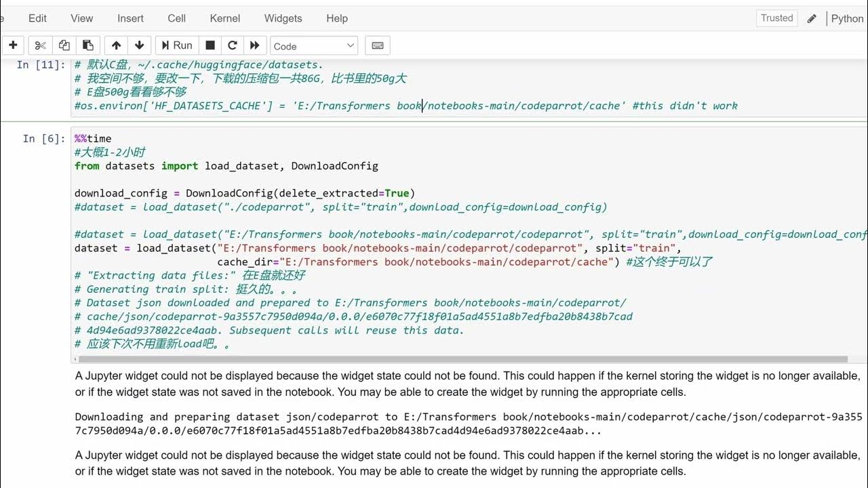868x488 pixels.
Task: Click the '# 应该下次不用重新load吧' comment
Action: pyautogui.click(x=153, y=344)
